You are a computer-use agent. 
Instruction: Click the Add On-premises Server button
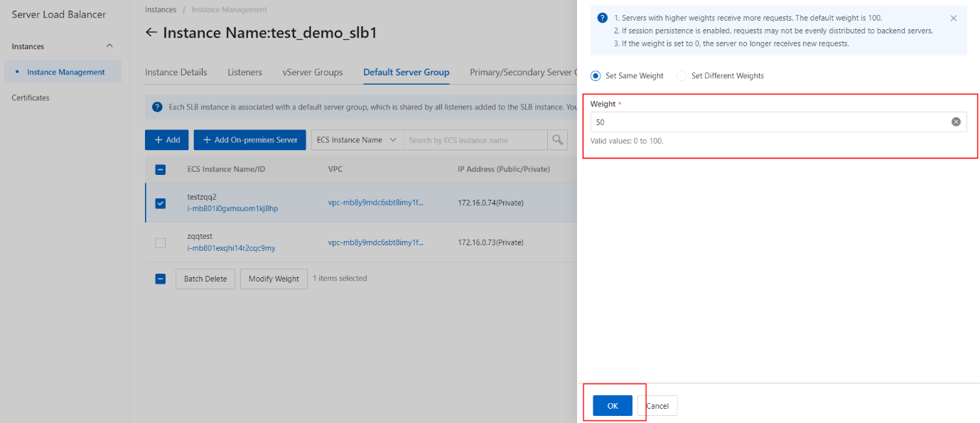coord(250,139)
